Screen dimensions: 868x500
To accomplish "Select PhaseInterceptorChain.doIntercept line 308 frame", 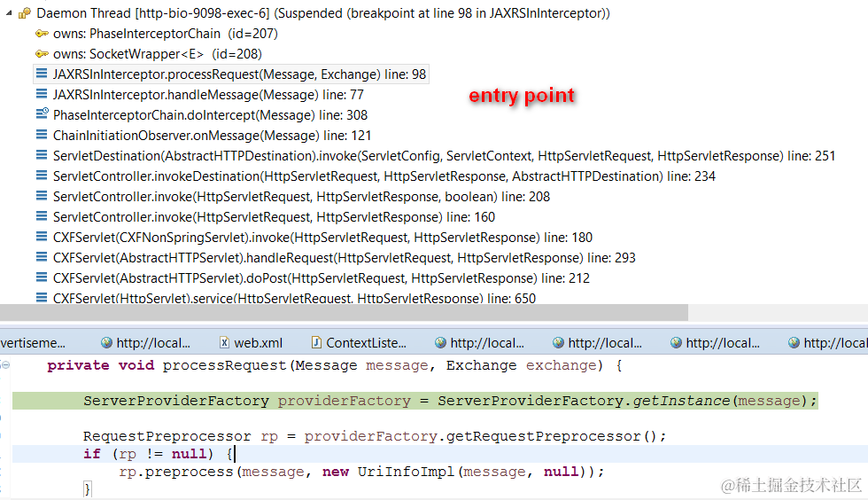I will pyautogui.click(x=211, y=115).
